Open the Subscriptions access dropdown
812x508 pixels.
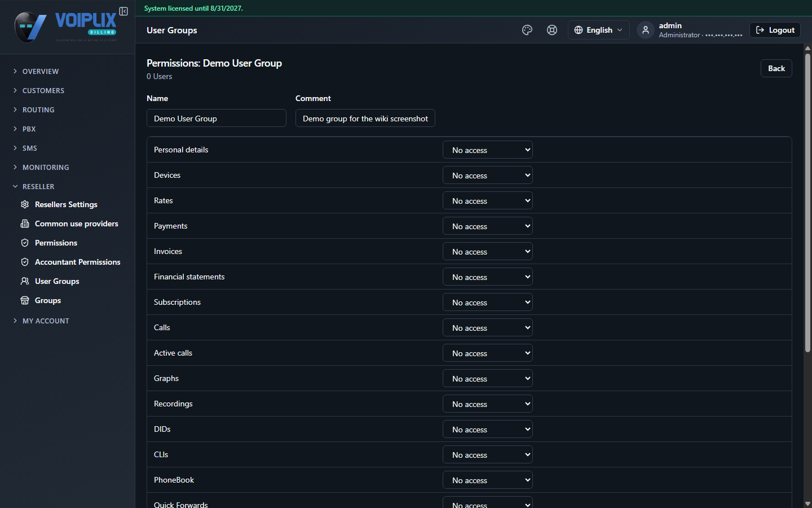click(x=488, y=302)
